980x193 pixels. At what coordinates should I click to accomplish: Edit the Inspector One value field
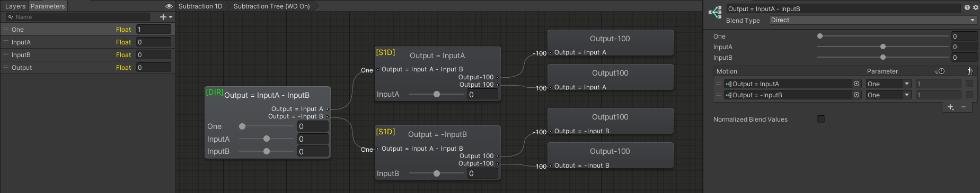point(964,36)
